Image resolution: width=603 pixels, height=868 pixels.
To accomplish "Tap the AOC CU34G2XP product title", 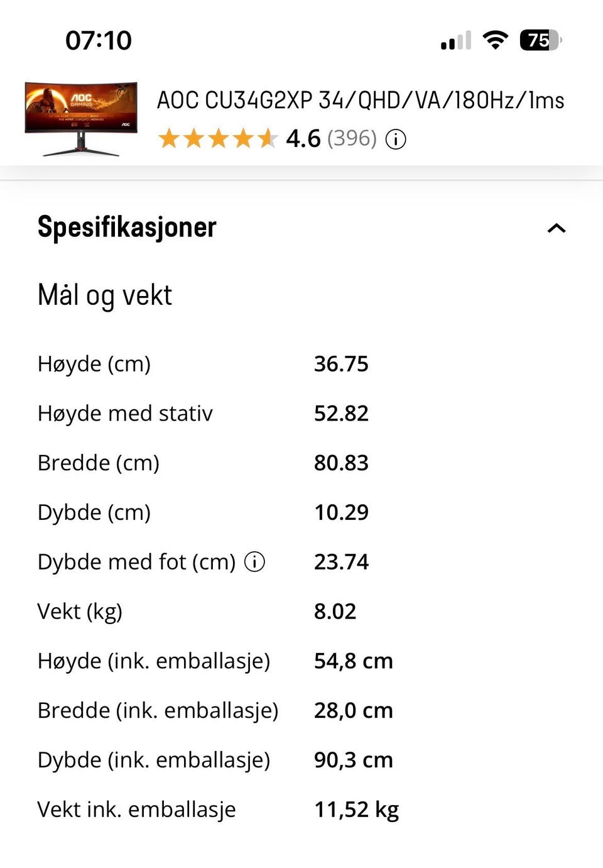I will point(361,101).
